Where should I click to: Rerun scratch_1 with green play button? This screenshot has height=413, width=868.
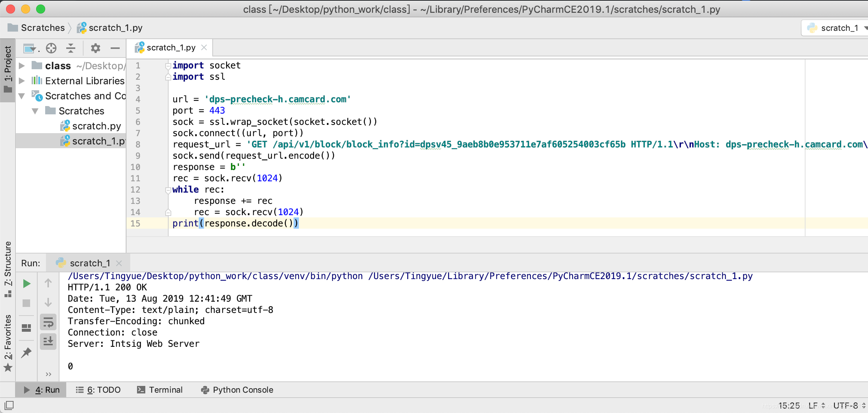(x=26, y=284)
